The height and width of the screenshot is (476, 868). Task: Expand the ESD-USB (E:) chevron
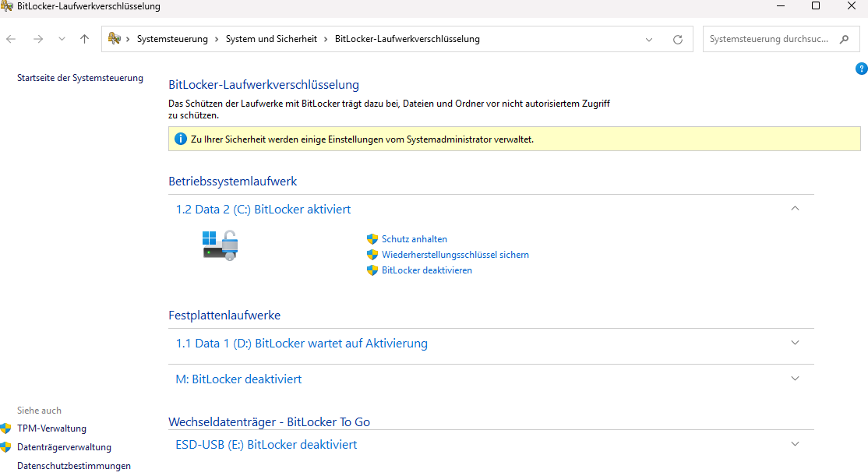[795, 444]
